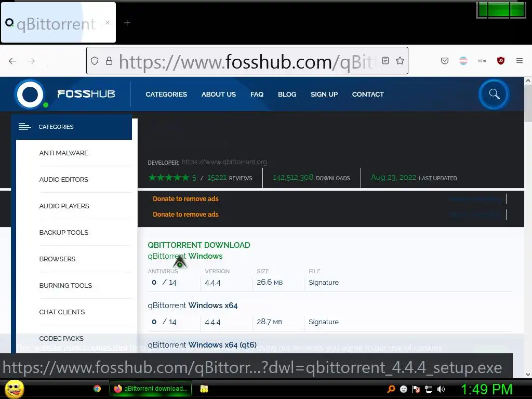Viewport: 532px width, 399px height.
Task: Click the Aug 23, 2022 last updated date
Action: (393, 178)
